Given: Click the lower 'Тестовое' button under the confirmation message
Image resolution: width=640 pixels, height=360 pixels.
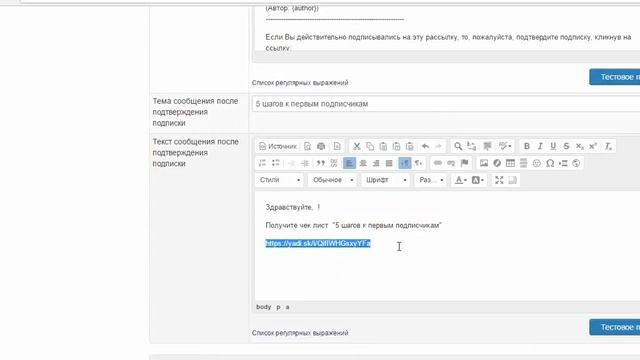Looking at the screenshot, I should (615, 327).
